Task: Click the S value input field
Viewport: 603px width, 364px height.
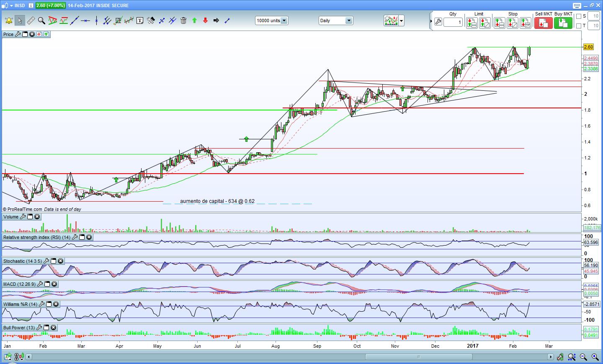Action: point(594,16)
